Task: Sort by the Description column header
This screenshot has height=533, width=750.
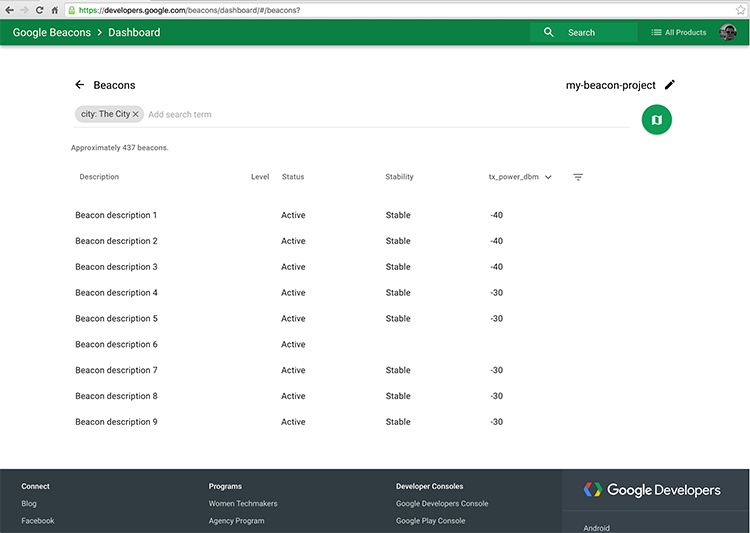Action: [99, 177]
